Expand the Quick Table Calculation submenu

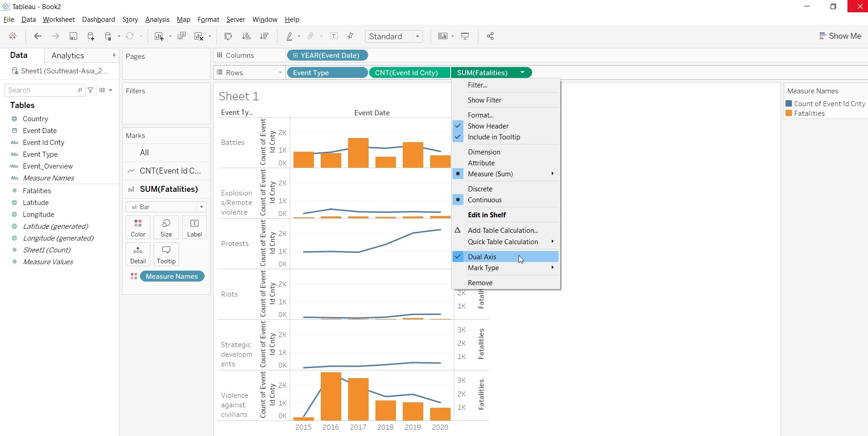(x=503, y=242)
